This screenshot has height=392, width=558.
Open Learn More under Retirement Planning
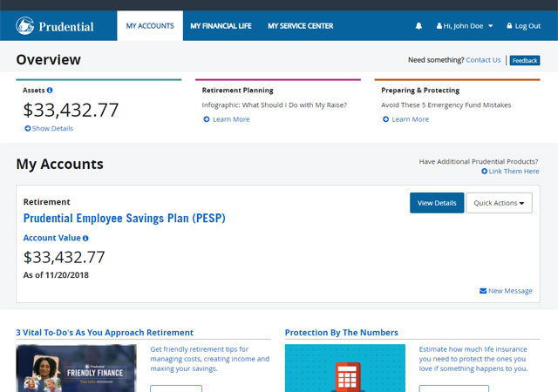click(x=231, y=119)
